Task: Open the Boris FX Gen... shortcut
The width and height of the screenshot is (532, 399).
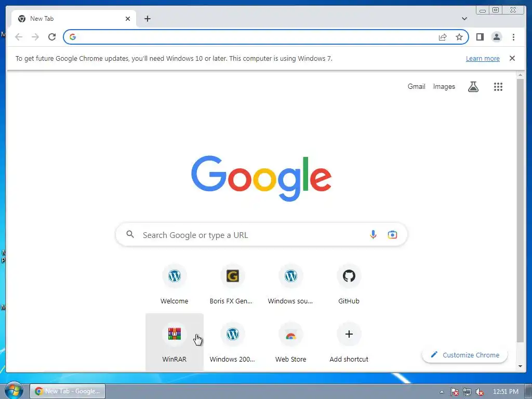Action: pos(232,284)
